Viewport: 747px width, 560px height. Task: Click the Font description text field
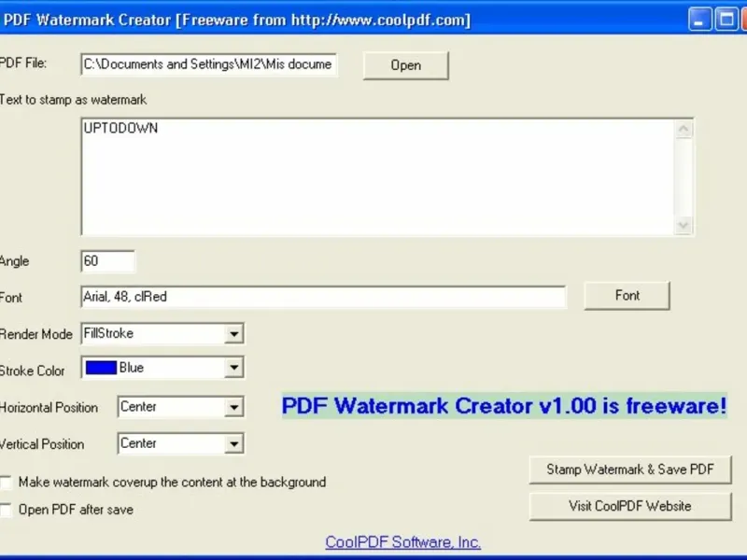coord(323,297)
